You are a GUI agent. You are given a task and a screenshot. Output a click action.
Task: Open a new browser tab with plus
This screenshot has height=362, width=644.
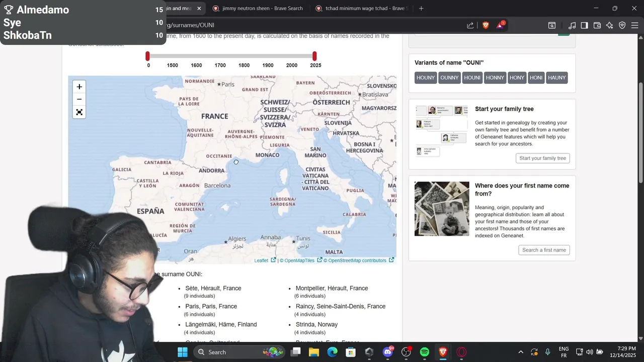click(x=421, y=8)
